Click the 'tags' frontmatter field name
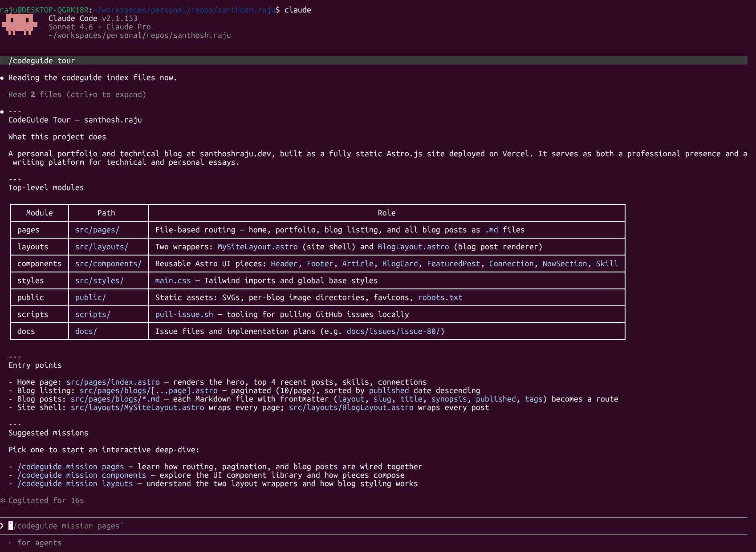 click(x=533, y=399)
